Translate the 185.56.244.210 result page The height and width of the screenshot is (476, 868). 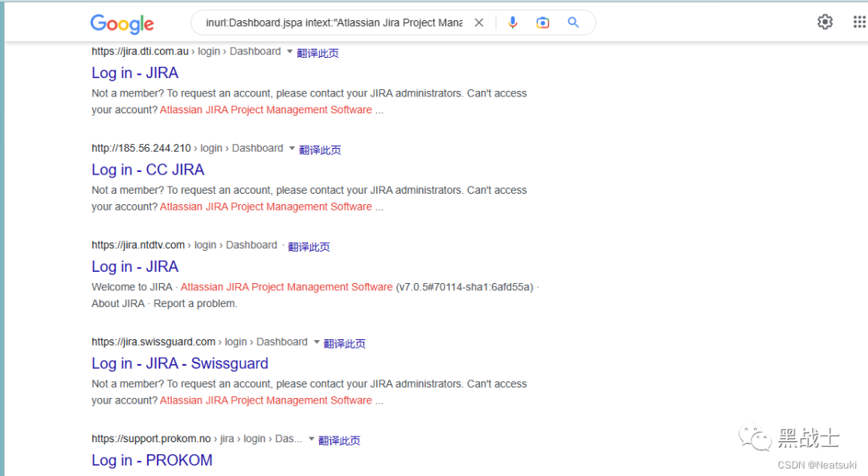(x=320, y=150)
